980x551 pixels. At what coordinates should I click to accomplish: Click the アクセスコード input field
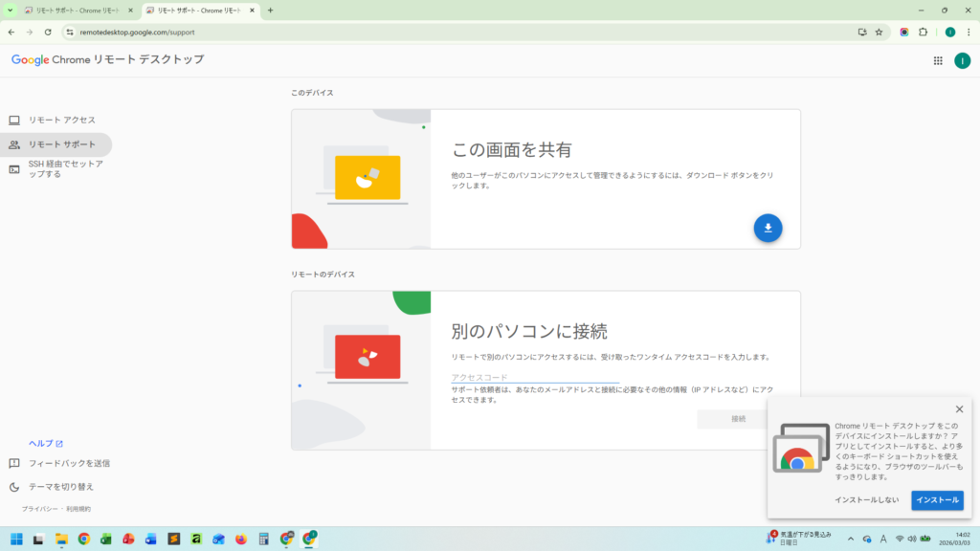tap(535, 377)
